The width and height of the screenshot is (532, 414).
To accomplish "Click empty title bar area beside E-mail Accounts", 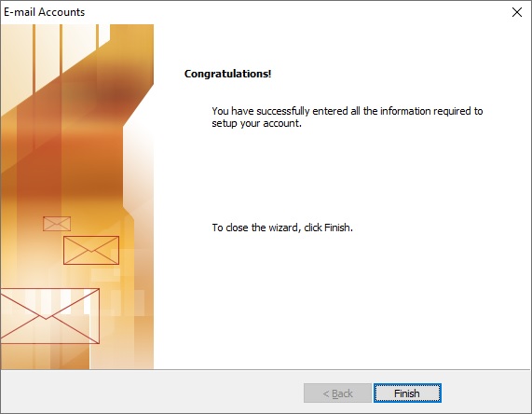I will pyautogui.click(x=295, y=12).
